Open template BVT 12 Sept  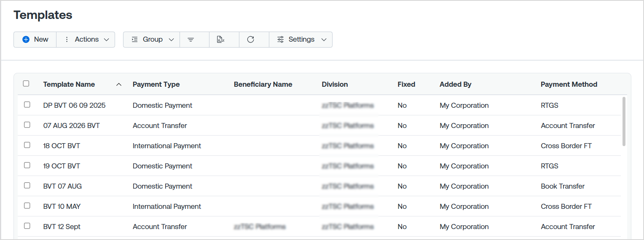click(62, 227)
